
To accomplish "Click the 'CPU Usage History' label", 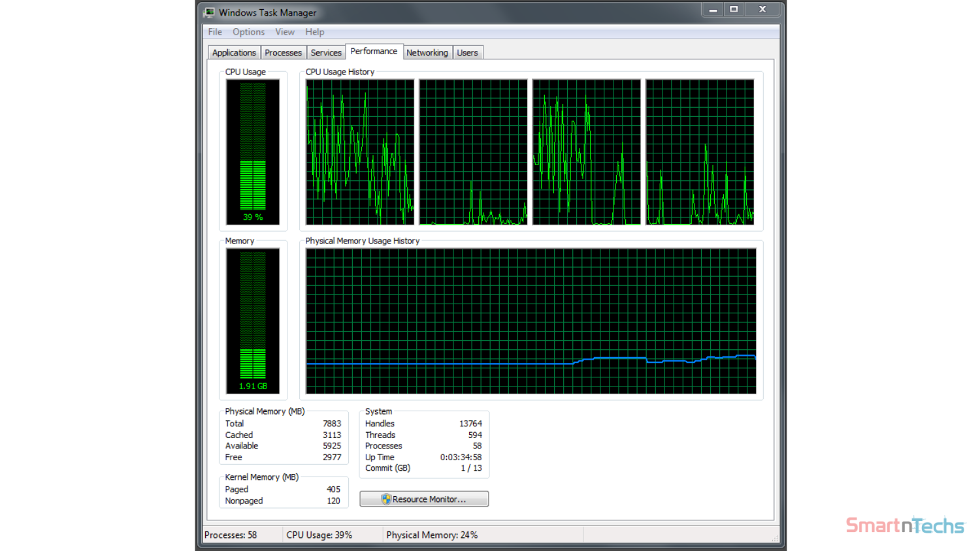I will (340, 72).
